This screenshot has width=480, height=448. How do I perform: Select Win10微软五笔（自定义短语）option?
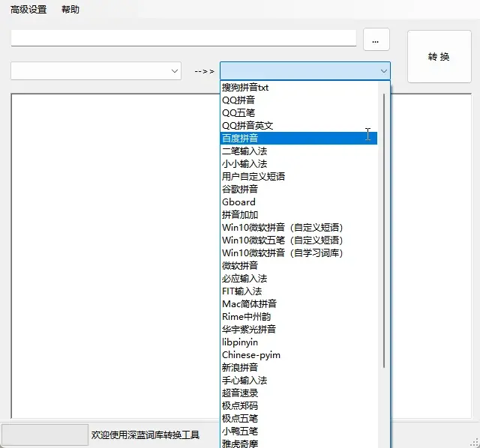pos(282,240)
